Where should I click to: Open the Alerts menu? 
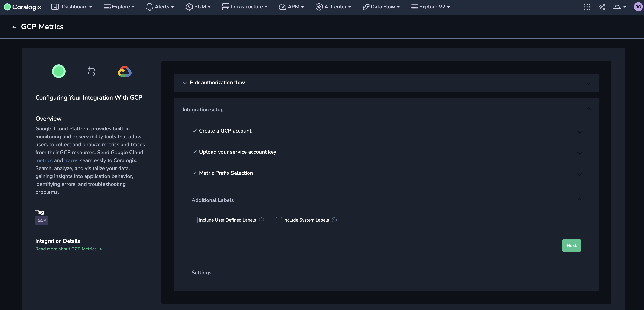click(x=160, y=7)
